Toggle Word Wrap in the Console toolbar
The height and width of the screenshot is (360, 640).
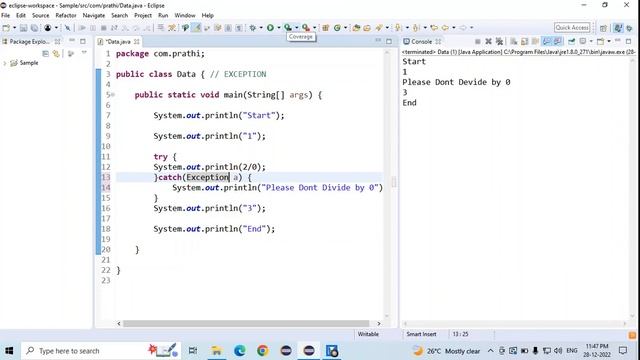coord(535,41)
